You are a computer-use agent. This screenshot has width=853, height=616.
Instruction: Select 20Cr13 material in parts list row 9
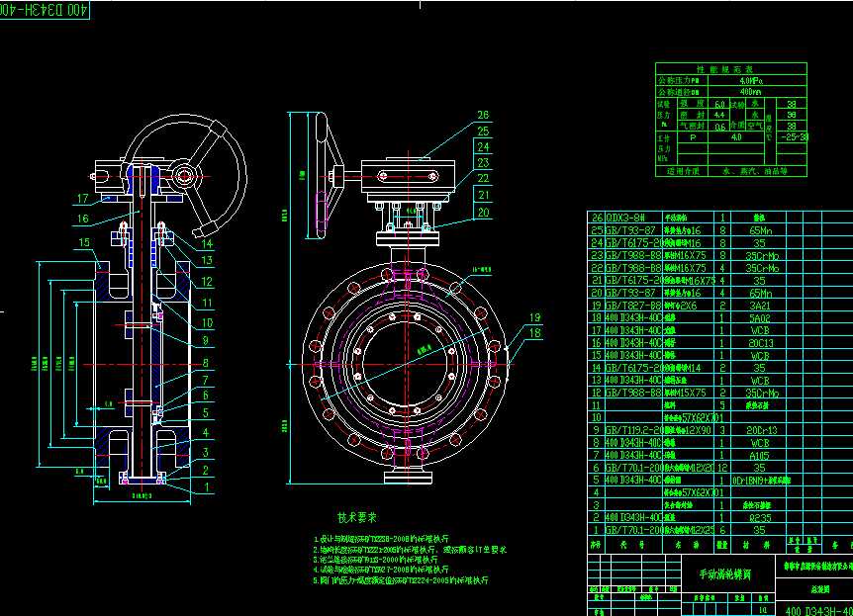[762, 430]
